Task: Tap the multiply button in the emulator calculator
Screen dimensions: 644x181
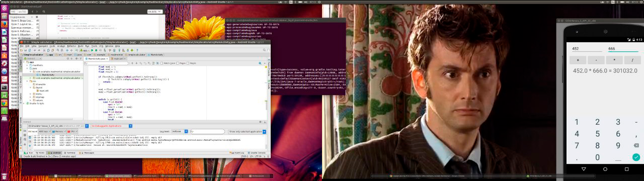Action: (x=614, y=60)
